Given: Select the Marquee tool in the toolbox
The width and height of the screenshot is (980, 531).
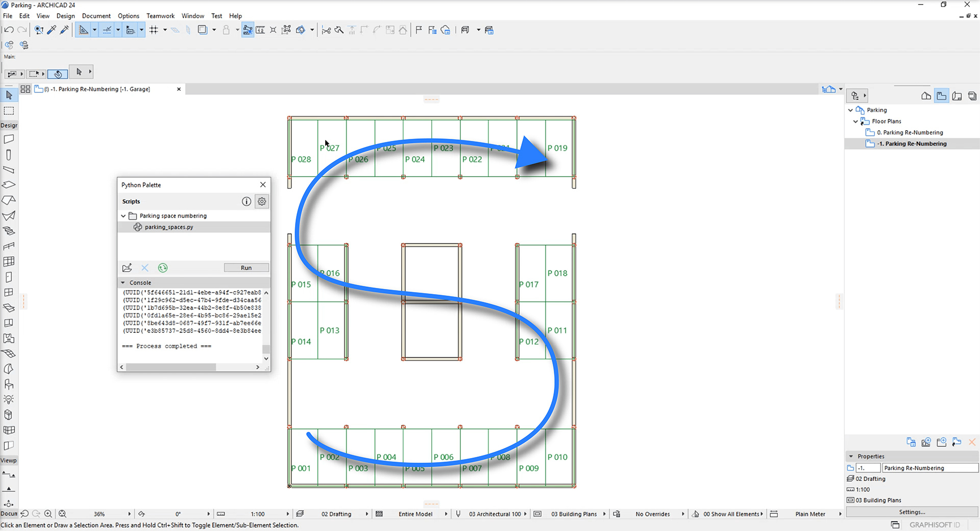Looking at the screenshot, I should 9,111.
